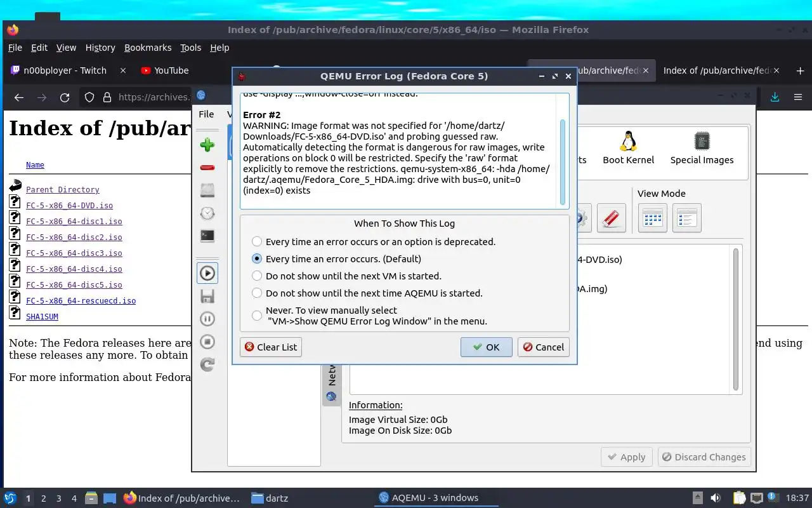
Task: Click the Apply button in AQEMU
Action: [x=626, y=457]
